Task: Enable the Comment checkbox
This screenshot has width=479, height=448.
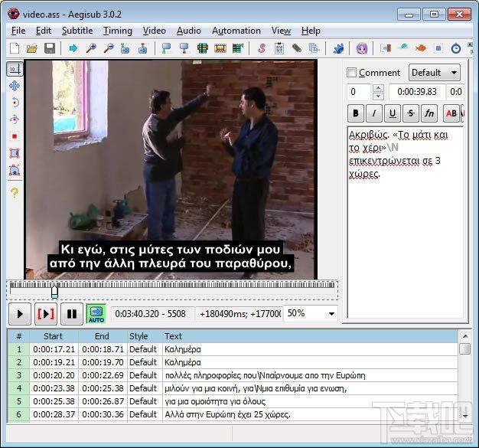Action: [x=352, y=73]
